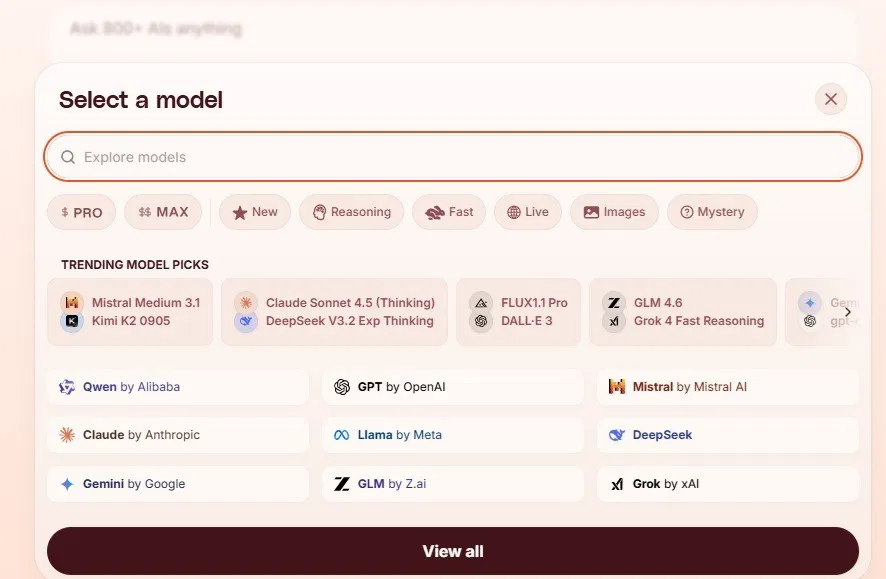Switch to the Images filter
The image size is (886, 579).
(x=614, y=211)
